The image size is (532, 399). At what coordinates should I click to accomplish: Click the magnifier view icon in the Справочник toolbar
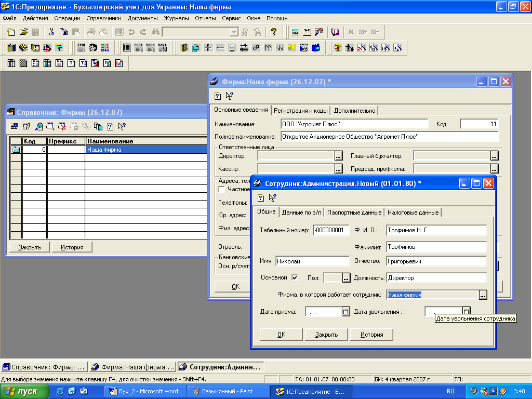point(38,126)
